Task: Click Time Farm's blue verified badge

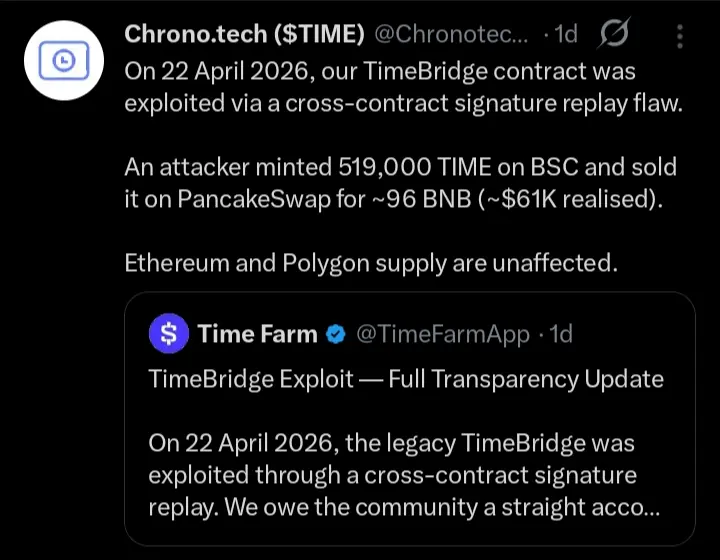Action: 336,334
